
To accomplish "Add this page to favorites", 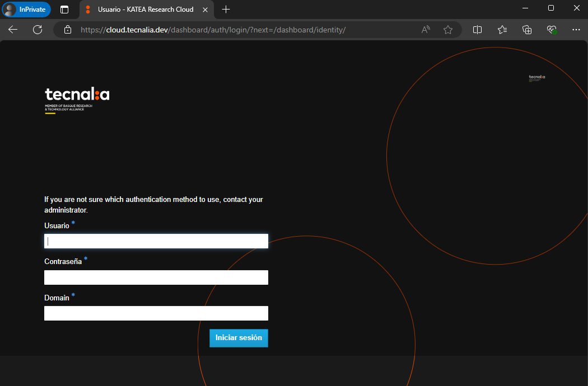I will point(448,30).
